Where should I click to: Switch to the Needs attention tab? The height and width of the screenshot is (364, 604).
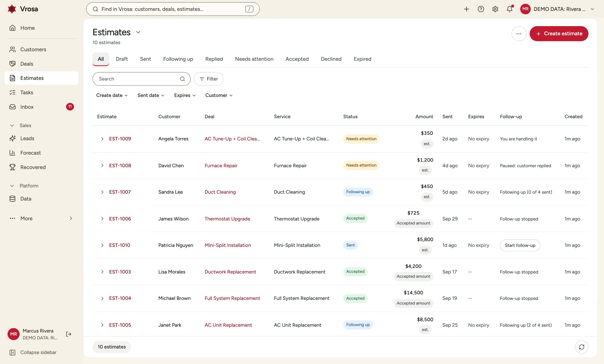coord(254,59)
